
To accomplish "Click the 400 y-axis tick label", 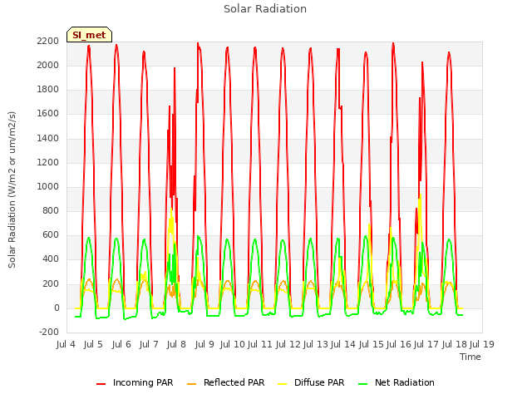I will [51, 259].
